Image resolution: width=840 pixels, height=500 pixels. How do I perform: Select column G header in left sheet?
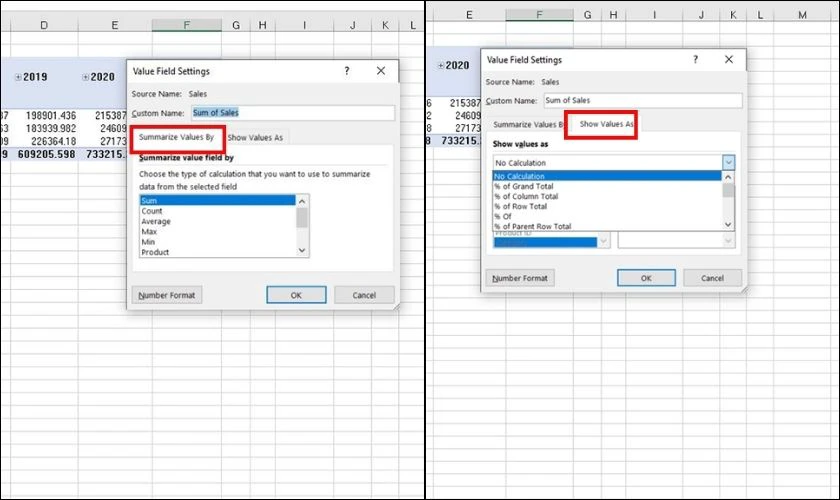(x=236, y=25)
